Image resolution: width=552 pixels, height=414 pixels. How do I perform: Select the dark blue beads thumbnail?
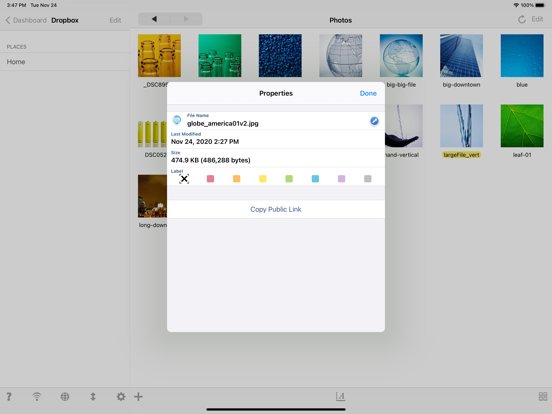point(280,56)
